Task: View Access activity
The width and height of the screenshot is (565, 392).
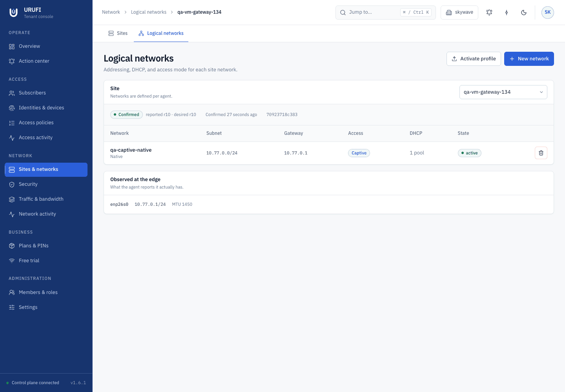Action: pos(46,138)
